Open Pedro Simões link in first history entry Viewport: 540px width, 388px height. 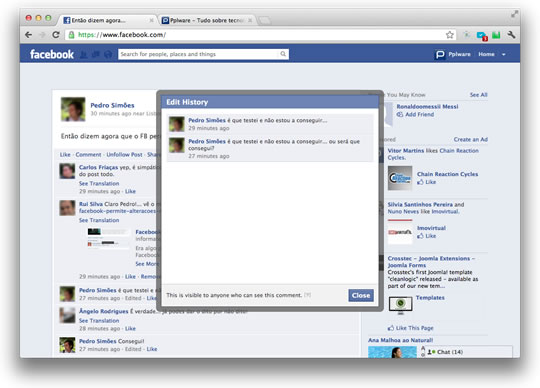coord(207,120)
